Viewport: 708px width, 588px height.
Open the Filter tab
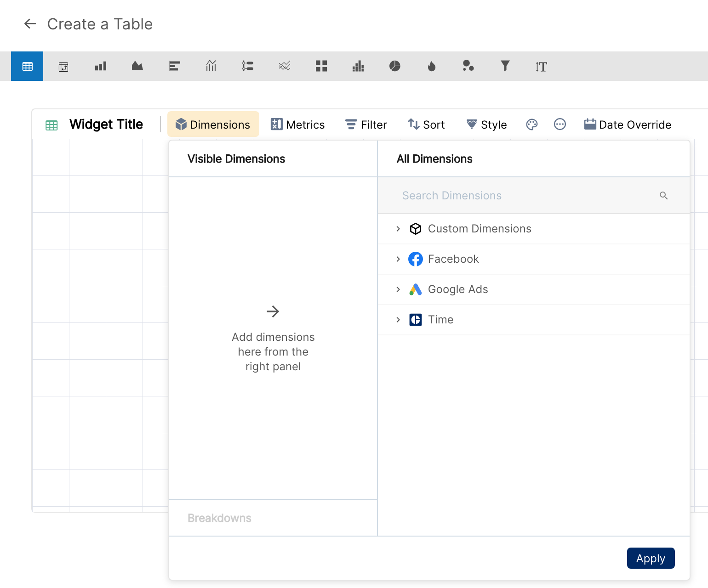366,124
